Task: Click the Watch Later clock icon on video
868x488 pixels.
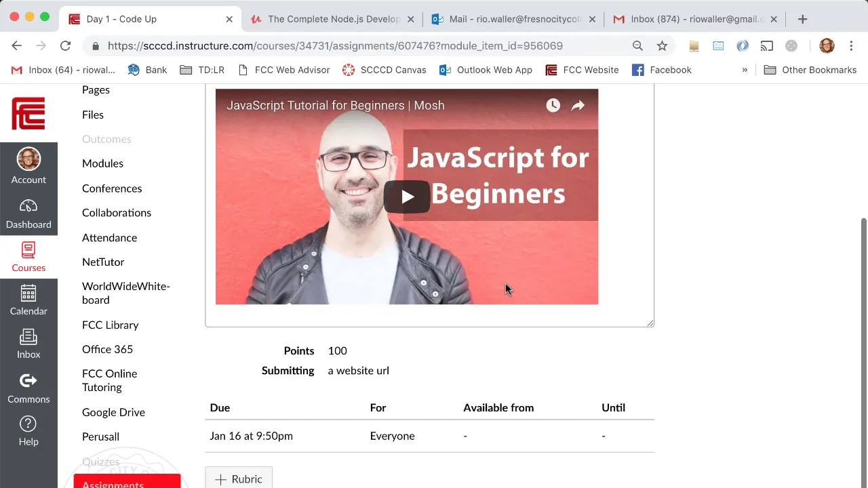Action: (x=553, y=105)
